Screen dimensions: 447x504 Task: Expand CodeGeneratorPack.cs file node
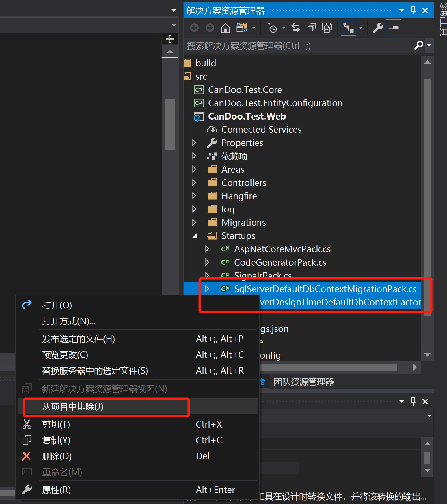click(x=207, y=262)
